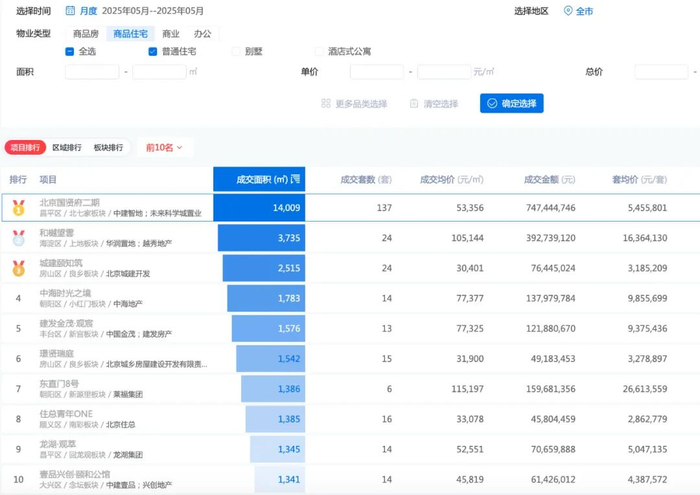Tick the 酒店式公寓 checkbox
The height and width of the screenshot is (495, 700).
(319, 51)
